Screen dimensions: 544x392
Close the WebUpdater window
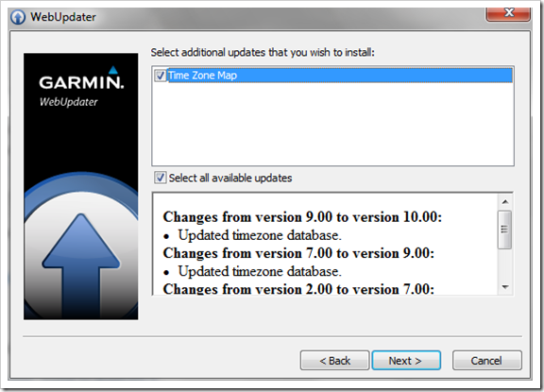pos(508,13)
